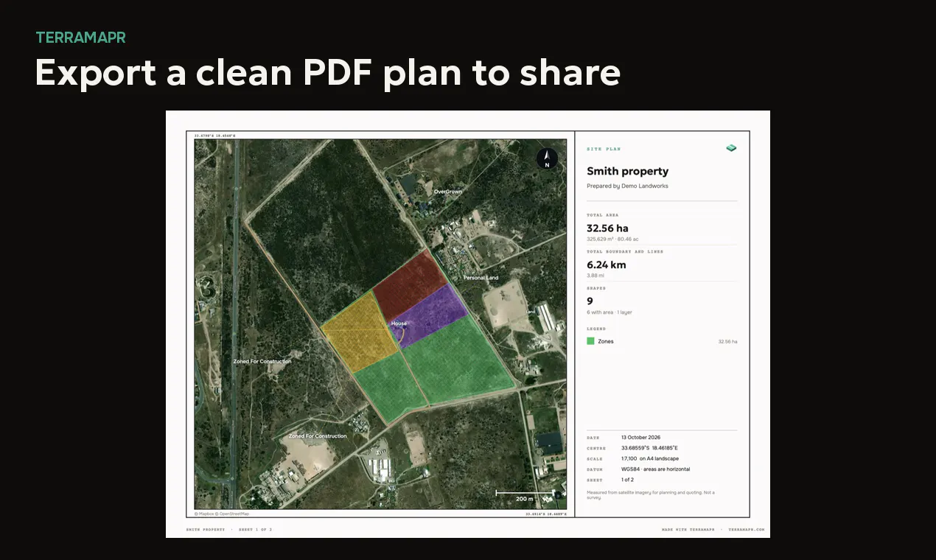Screen dimensions: 936x560
Task: Click the '6 with area · 1 layer' text
Action: tap(610, 312)
